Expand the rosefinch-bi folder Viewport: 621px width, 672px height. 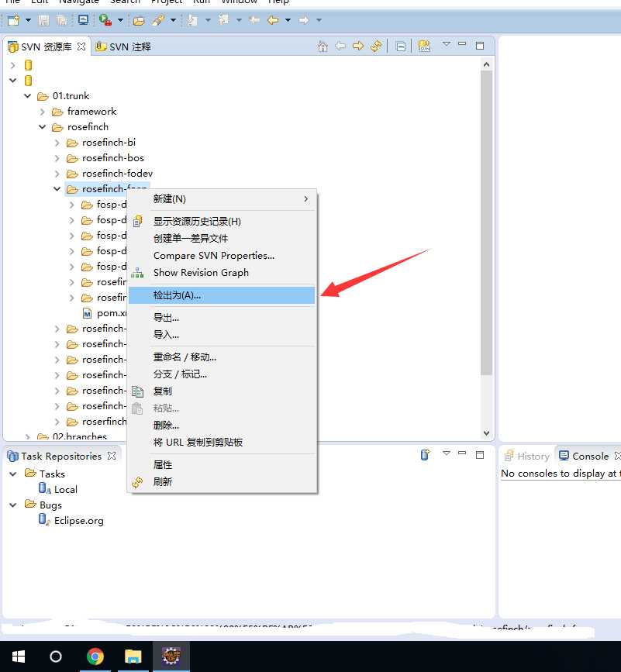57,143
